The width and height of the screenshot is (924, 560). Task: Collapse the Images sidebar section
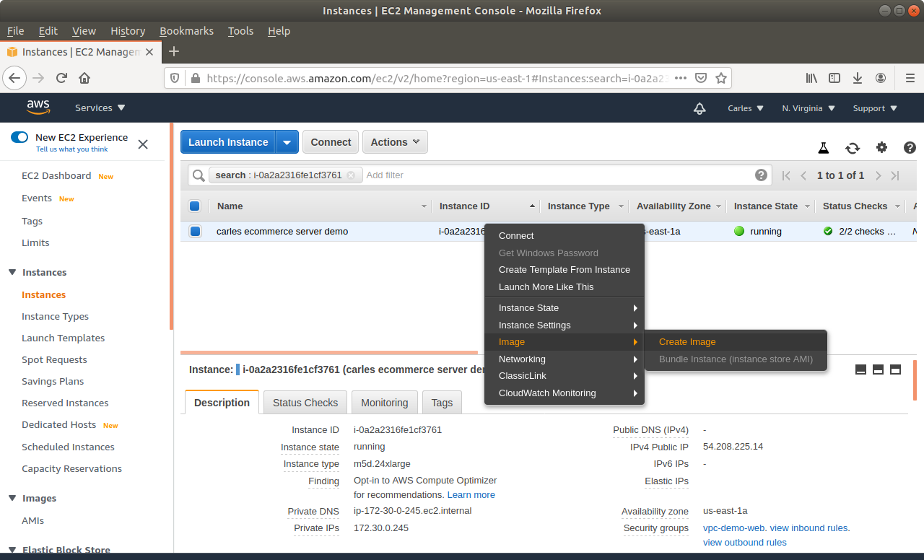click(x=12, y=498)
